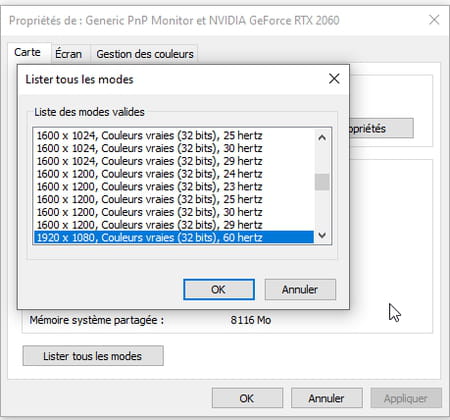Close the Lister tous les modes dialog
The image size is (450, 420).
334,79
